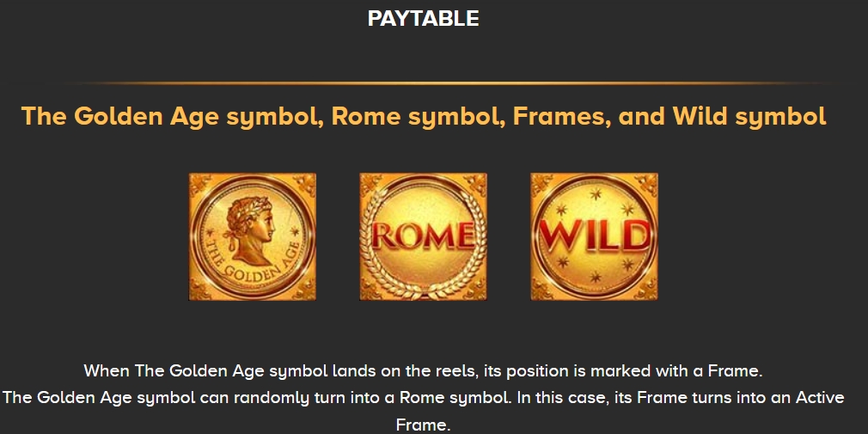The width and height of the screenshot is (868, 434).
Task: Click The Golden Age coin symbol
Action: tap(252, 236)
